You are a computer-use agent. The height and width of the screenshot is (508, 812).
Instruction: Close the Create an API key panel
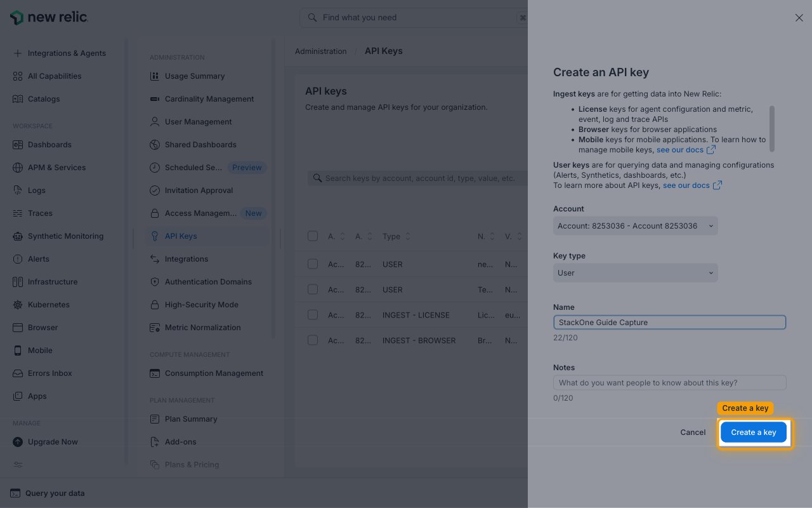point(799,18)
